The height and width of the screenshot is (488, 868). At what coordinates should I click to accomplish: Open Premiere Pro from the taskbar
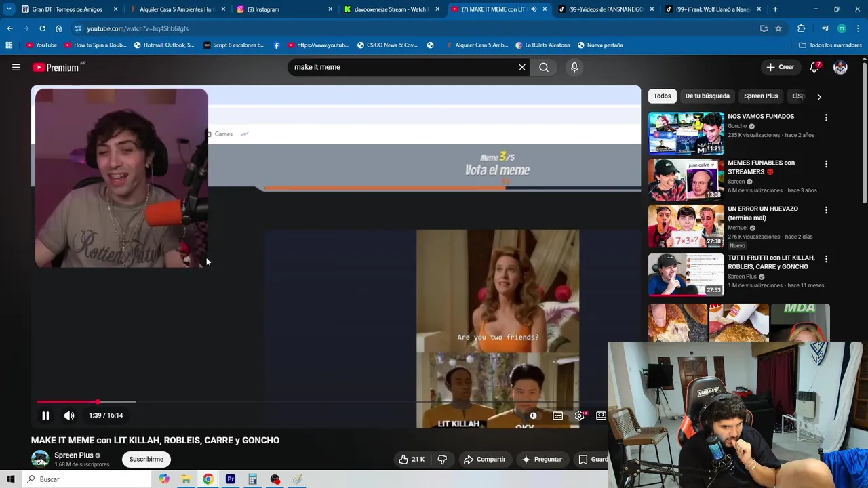[x=231, y=479]
